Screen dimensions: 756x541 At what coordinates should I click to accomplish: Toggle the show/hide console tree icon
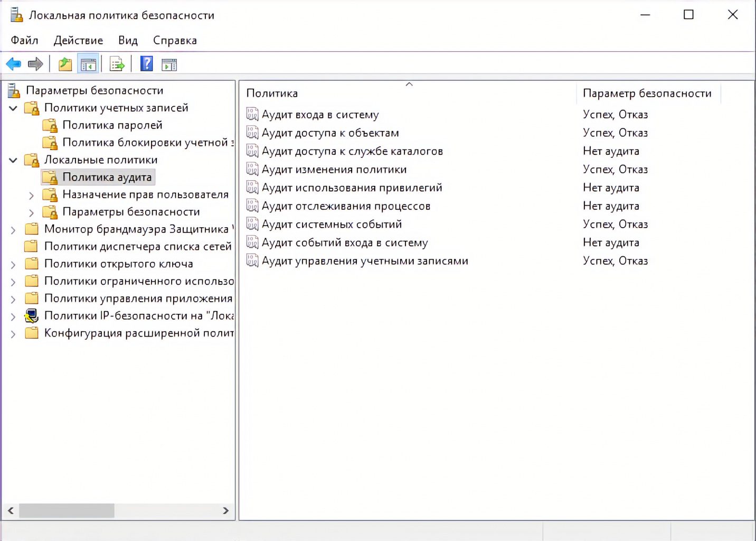[88, 64]
